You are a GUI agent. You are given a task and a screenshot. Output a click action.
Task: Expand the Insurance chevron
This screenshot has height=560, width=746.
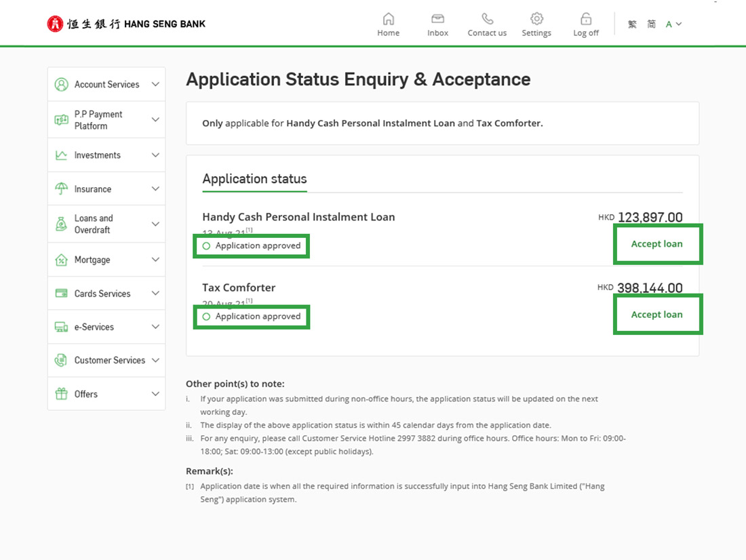click(155, 189)
